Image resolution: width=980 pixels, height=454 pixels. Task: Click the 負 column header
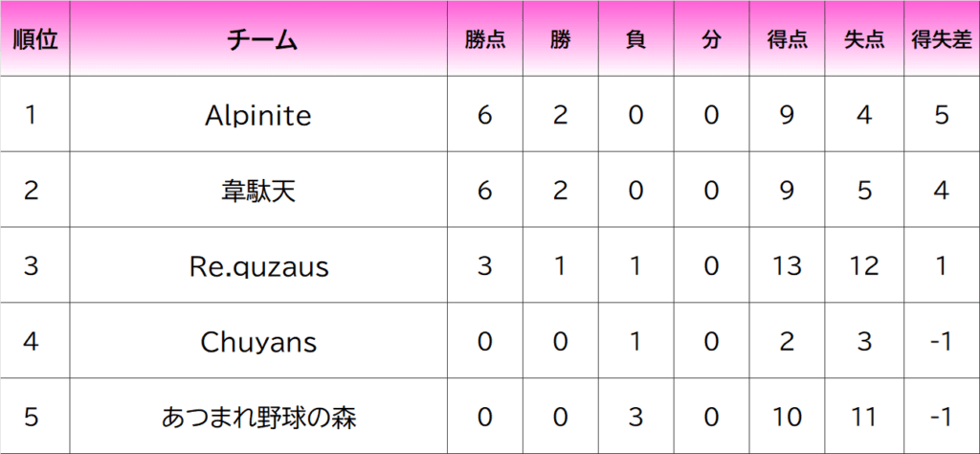[x=635, y=39]
